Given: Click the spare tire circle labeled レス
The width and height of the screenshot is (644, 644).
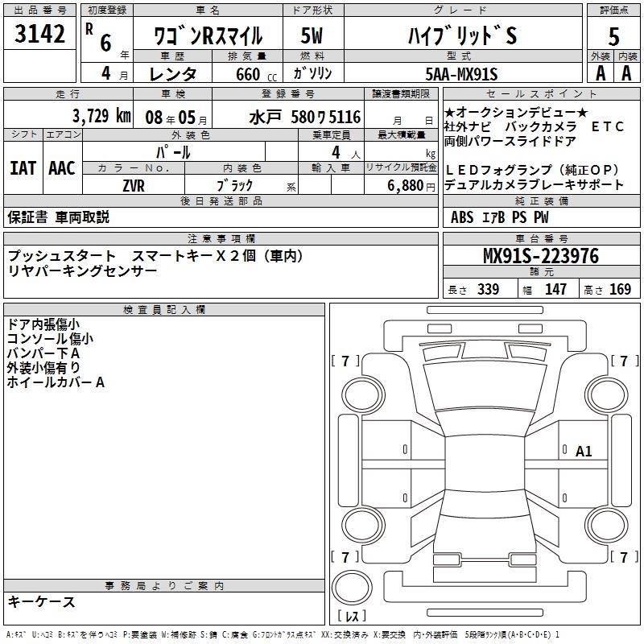Looking at the screenshot, I should 352,588.
